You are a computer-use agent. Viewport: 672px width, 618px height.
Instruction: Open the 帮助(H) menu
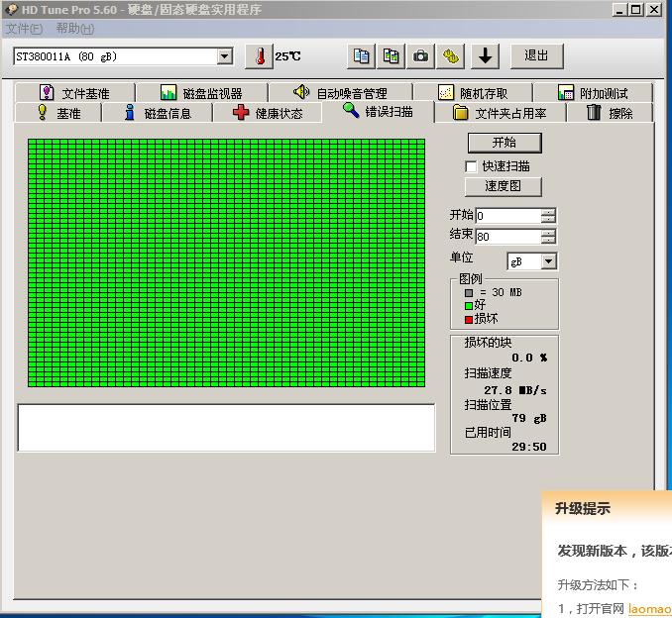pyautogui.click(x=75, y=29)
